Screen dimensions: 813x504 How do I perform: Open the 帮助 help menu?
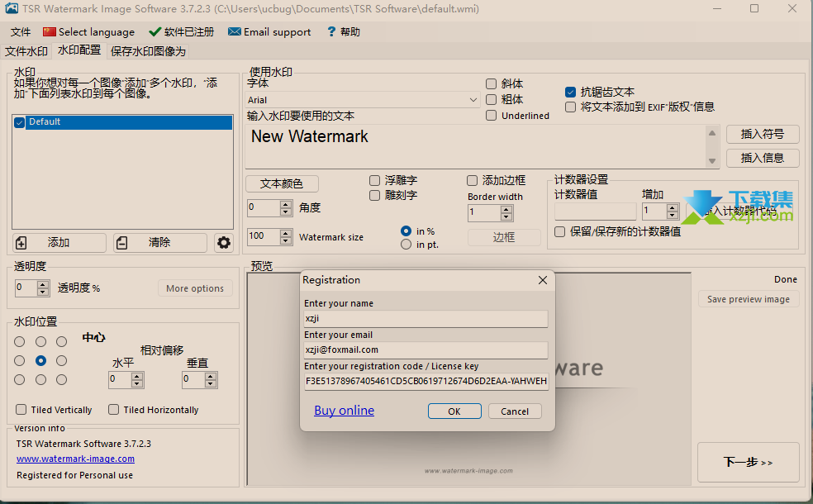tap(343, 32)
